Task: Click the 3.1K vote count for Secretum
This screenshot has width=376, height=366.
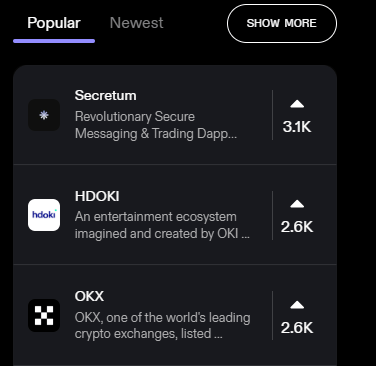Action: [297, 127]
